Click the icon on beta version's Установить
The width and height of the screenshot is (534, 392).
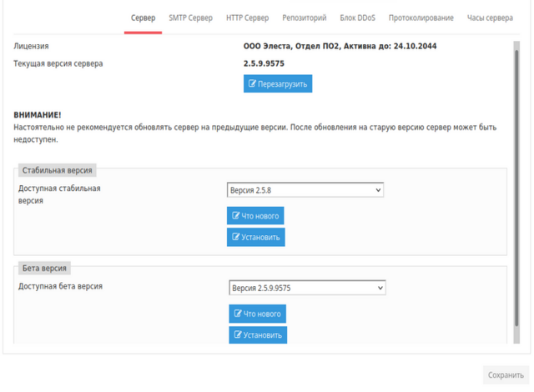(x=237, y=335)
